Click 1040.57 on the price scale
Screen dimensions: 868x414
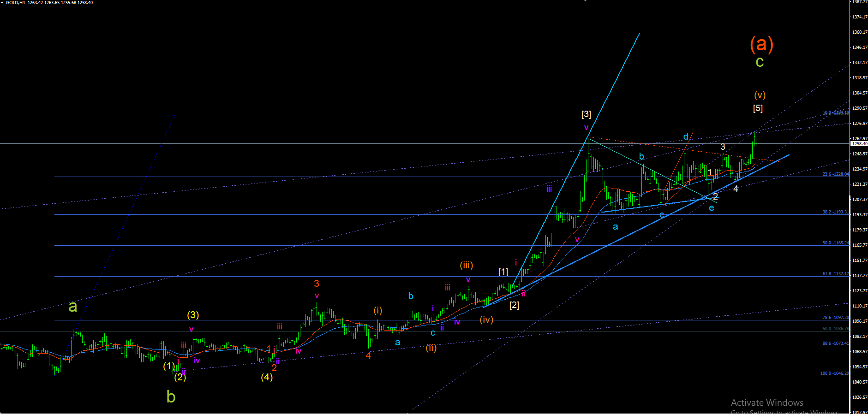tap(859, 382)
